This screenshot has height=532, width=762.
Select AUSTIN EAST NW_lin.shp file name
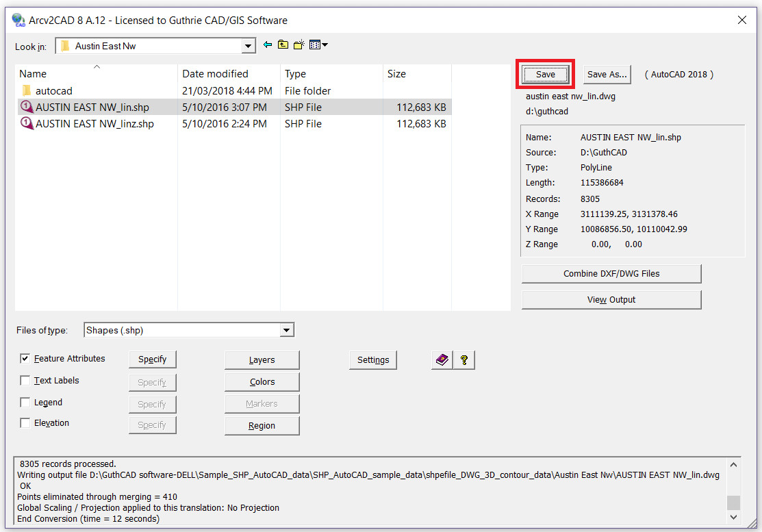click(92, 107)
